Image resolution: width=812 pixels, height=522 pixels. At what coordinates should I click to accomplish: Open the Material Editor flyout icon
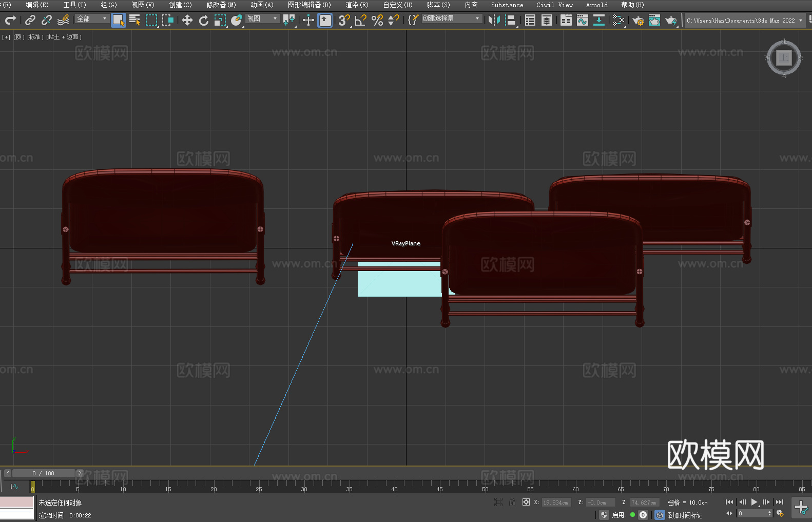pos(618,20)
